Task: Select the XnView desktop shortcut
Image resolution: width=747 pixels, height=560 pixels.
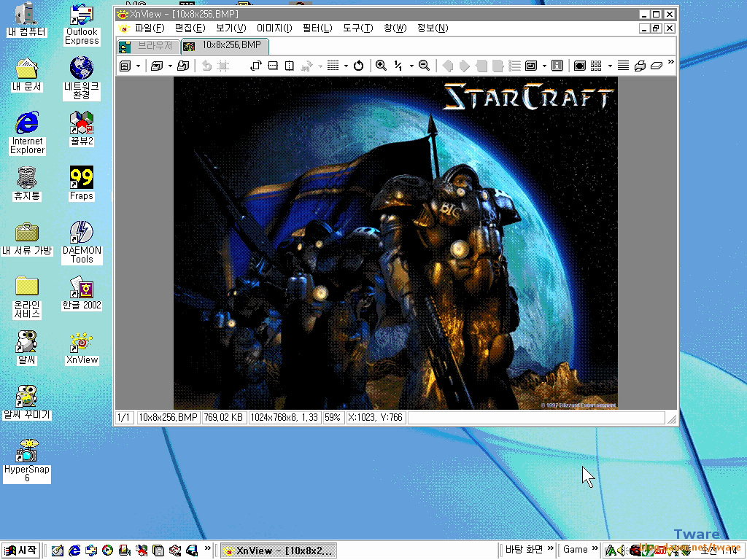Action: pyautogui.click(x=82, y=348)
